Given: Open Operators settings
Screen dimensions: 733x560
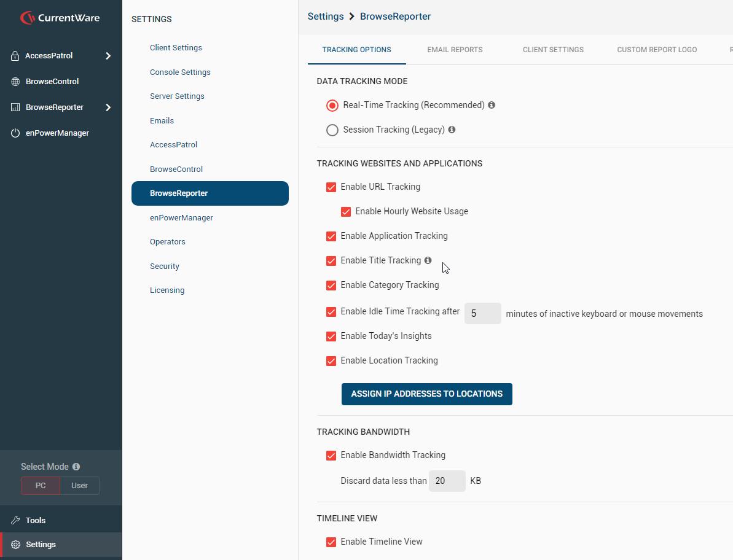Looking at the screenshot, I should [167, 242].
